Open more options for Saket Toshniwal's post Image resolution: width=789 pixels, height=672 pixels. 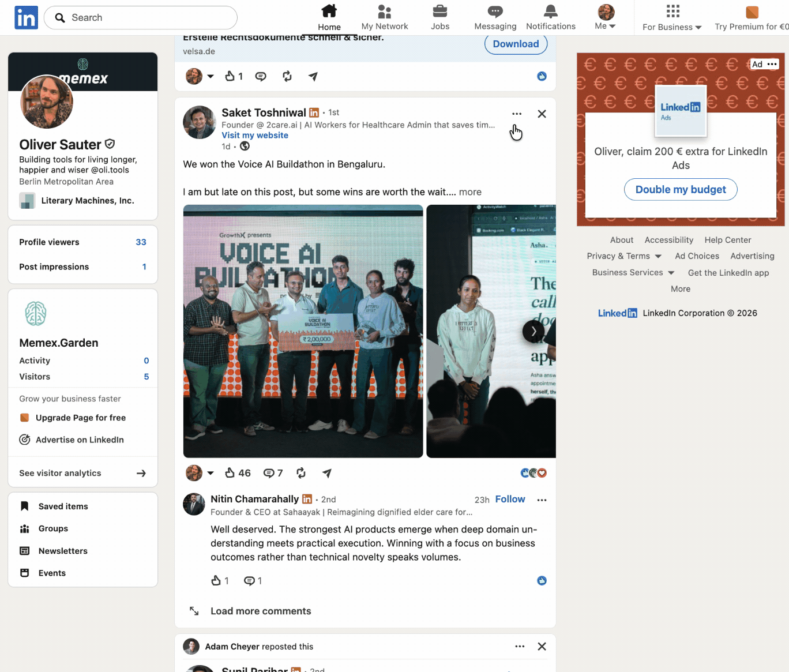click(x=517, y=114)
